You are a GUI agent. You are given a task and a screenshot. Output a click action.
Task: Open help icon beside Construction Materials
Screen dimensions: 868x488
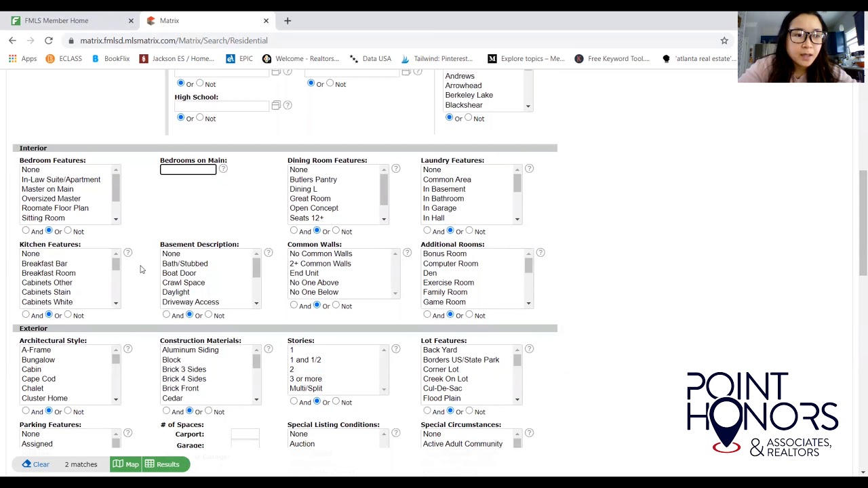click(x=269, y=349)
